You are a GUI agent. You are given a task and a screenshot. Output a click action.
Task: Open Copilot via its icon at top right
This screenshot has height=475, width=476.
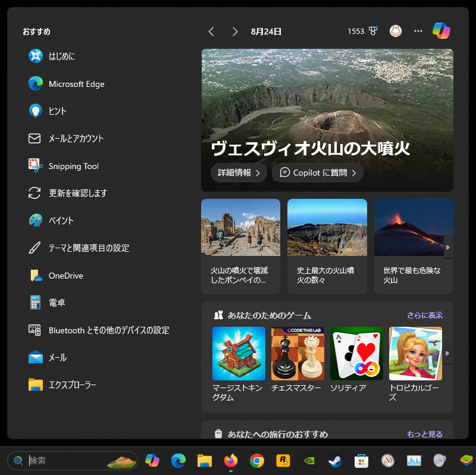[x=441, y=30]
